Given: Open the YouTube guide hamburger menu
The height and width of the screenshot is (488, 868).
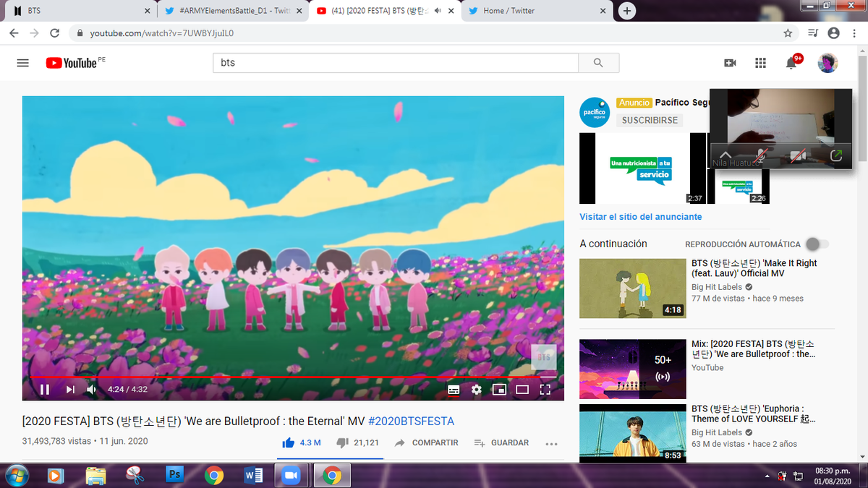Looking at the screenshot, I should coord(22,63).
